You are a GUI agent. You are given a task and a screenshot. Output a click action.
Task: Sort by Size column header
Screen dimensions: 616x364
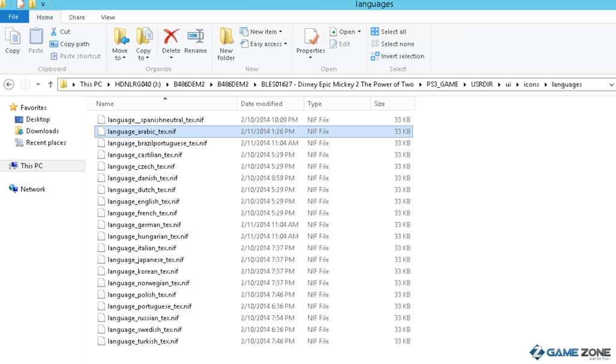coord(392,103)
